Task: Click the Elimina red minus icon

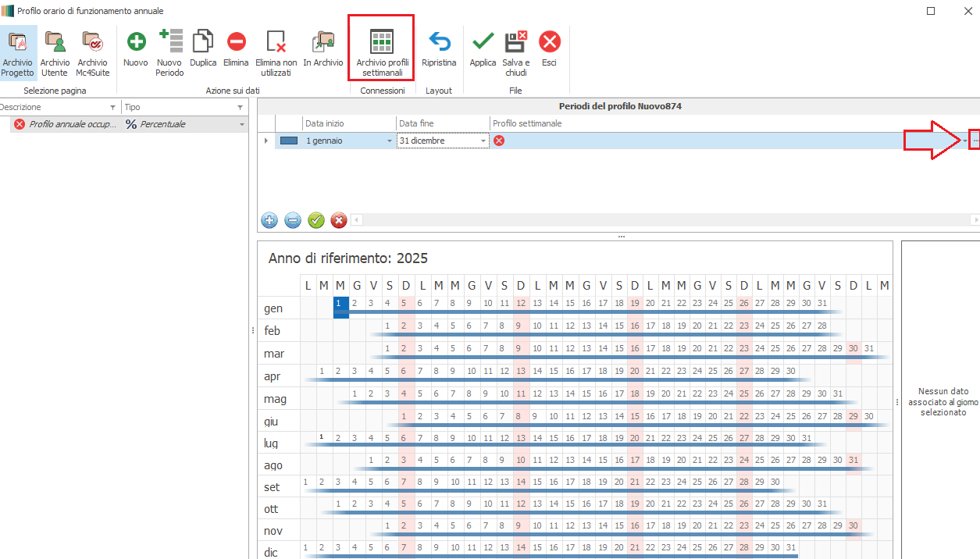Action: [236, 42]
